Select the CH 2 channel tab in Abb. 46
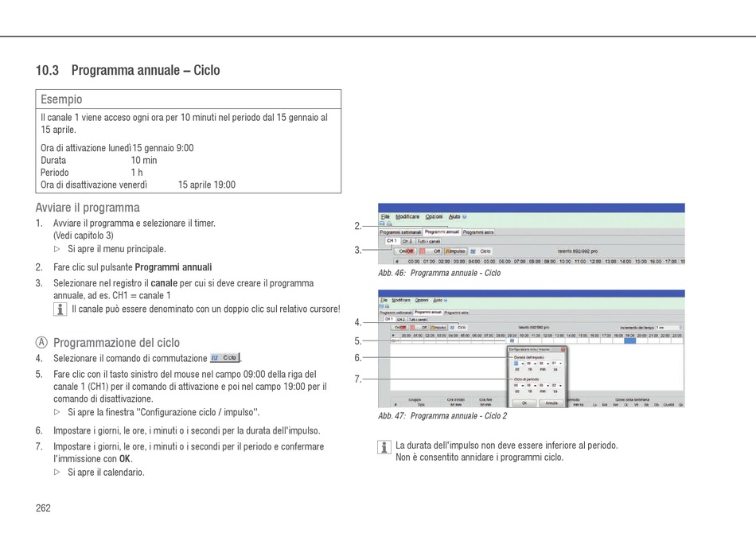The image size is (756, 533). click(407, 241)
